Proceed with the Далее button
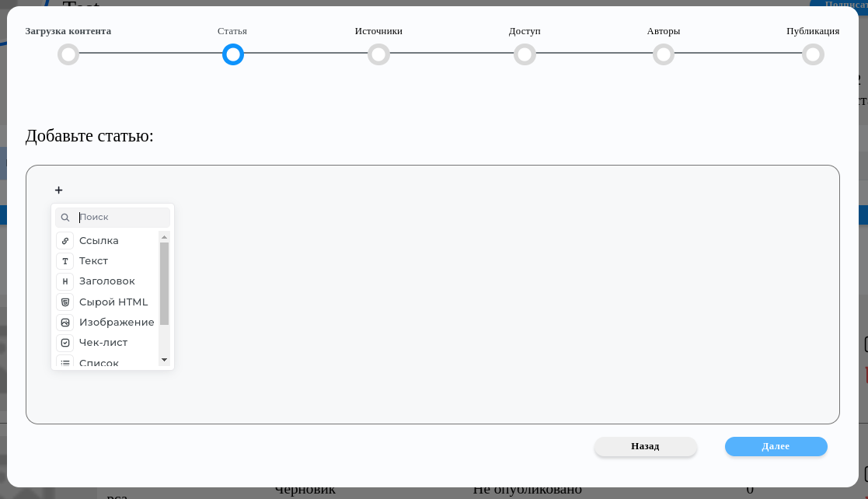 776,446
